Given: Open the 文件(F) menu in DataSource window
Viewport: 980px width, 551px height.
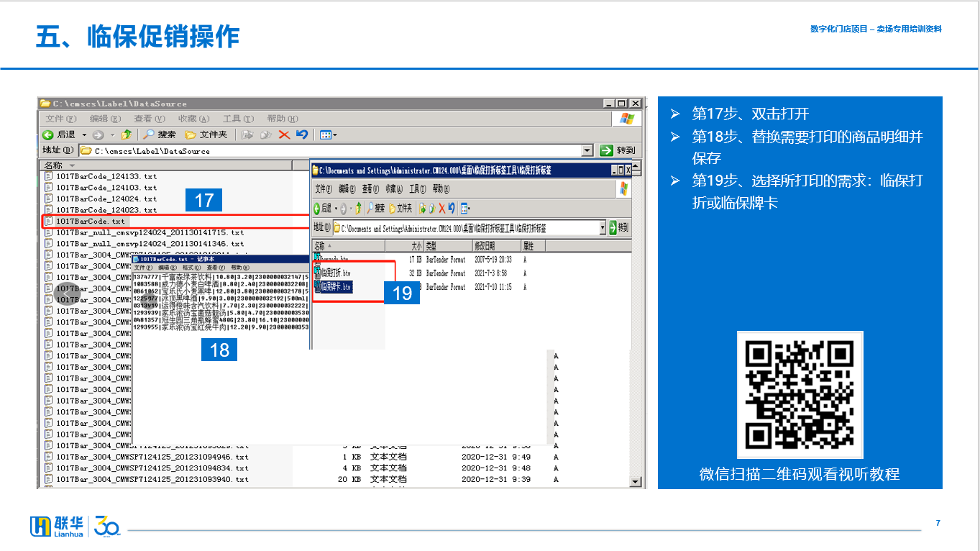Looking at the screenshot, I should pos(60,119).
